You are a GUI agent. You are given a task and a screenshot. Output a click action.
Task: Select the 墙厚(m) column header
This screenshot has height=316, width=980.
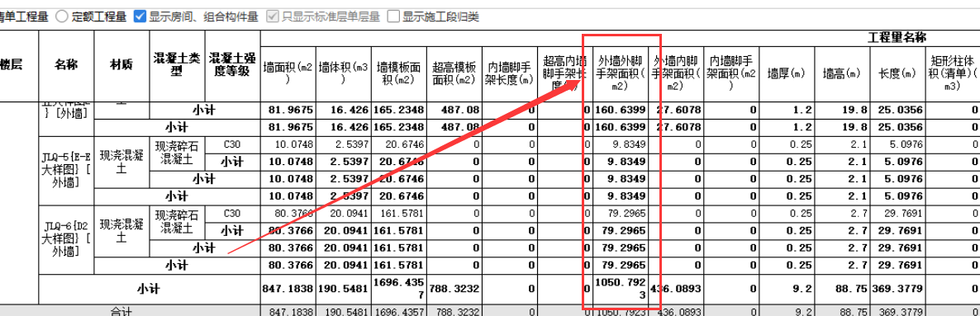(787, 73)
